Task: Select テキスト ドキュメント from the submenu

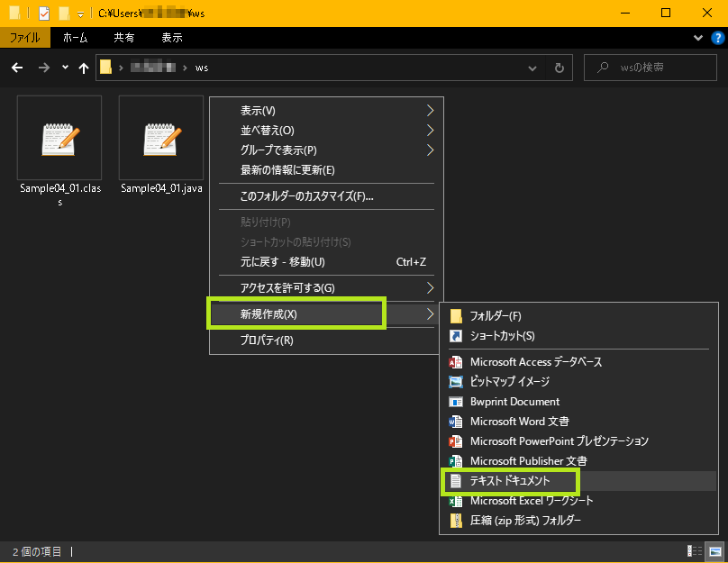Action: click(x=510, y=481)
